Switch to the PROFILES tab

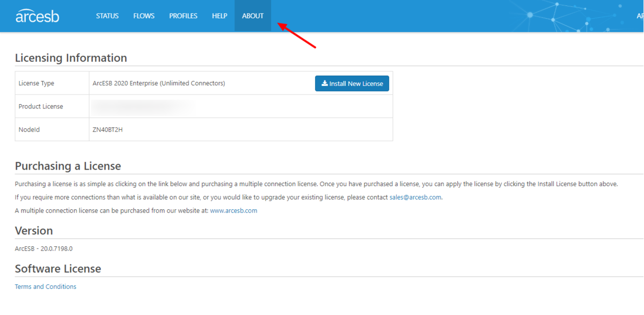coord(183,16)
